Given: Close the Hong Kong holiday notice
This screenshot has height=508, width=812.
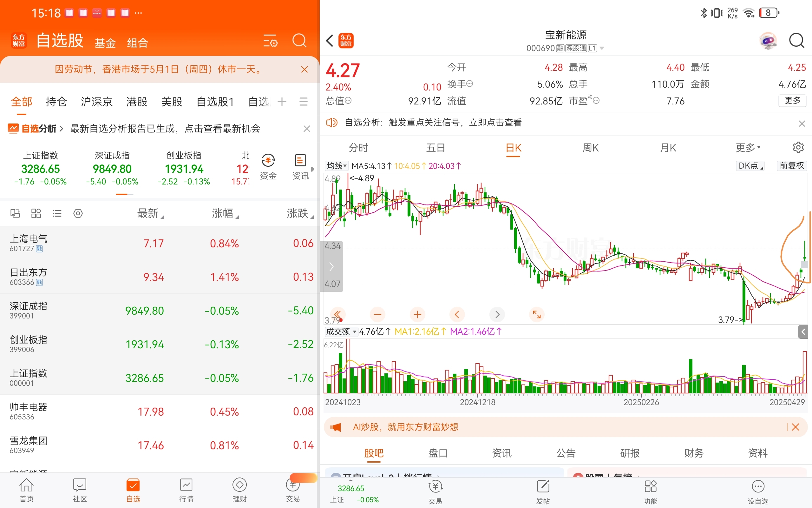Looking at the screenshot, I should click(x=304, y=69).
